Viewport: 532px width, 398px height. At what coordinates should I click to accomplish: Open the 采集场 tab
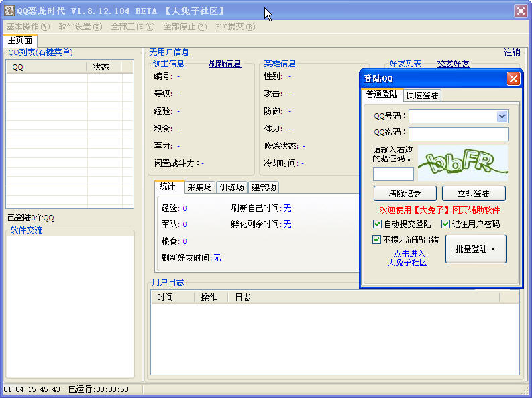tap(199, 188)
